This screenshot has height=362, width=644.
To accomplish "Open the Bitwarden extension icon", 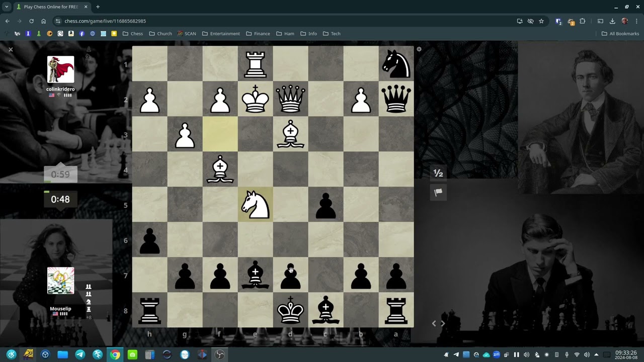I will pyautogui.click(x=558, y=21).
